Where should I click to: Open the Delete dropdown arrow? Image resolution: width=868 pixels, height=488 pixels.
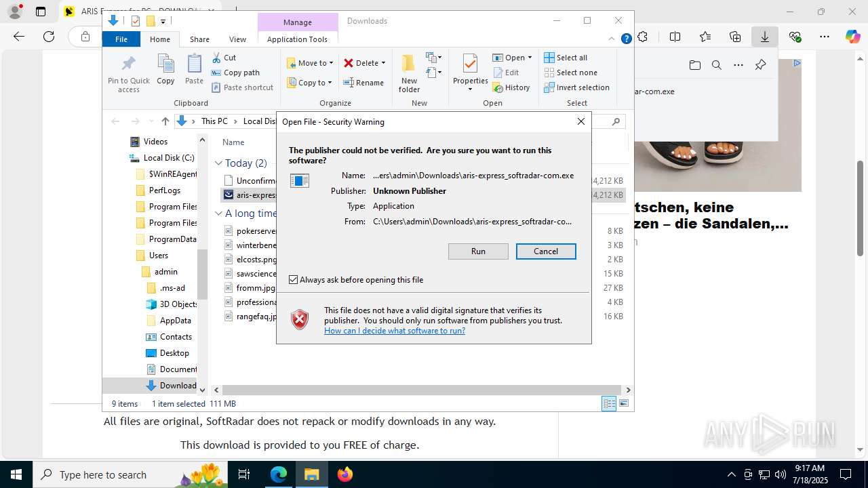(383, 63)
